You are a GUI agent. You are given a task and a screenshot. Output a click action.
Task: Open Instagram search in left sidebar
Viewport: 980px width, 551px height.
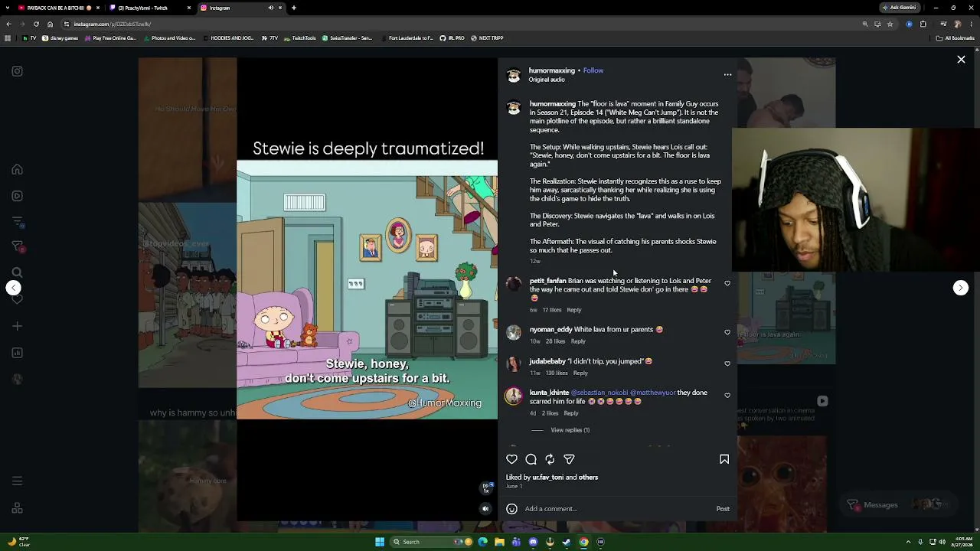(x=17, y=272)
